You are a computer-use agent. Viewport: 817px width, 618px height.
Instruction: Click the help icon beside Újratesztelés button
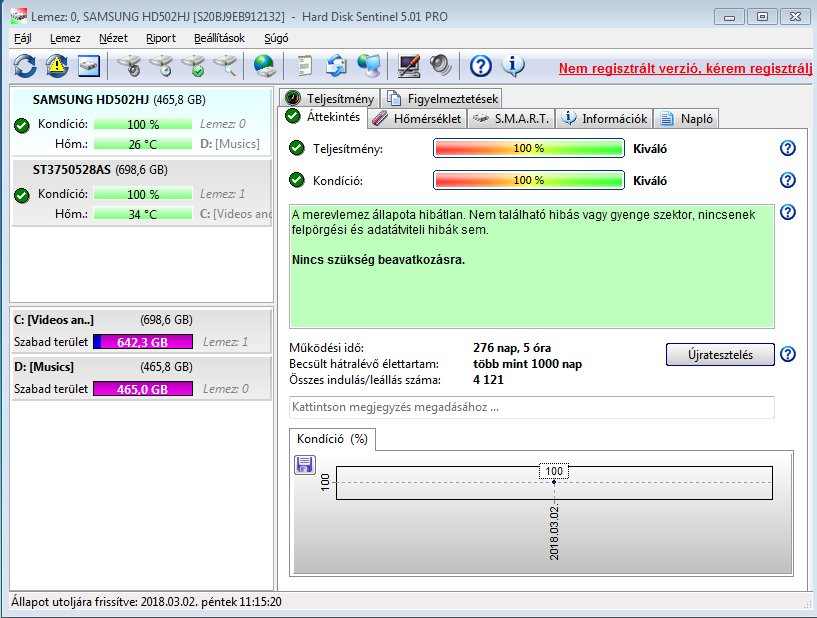pyautogui.click(x=788, y=354)
